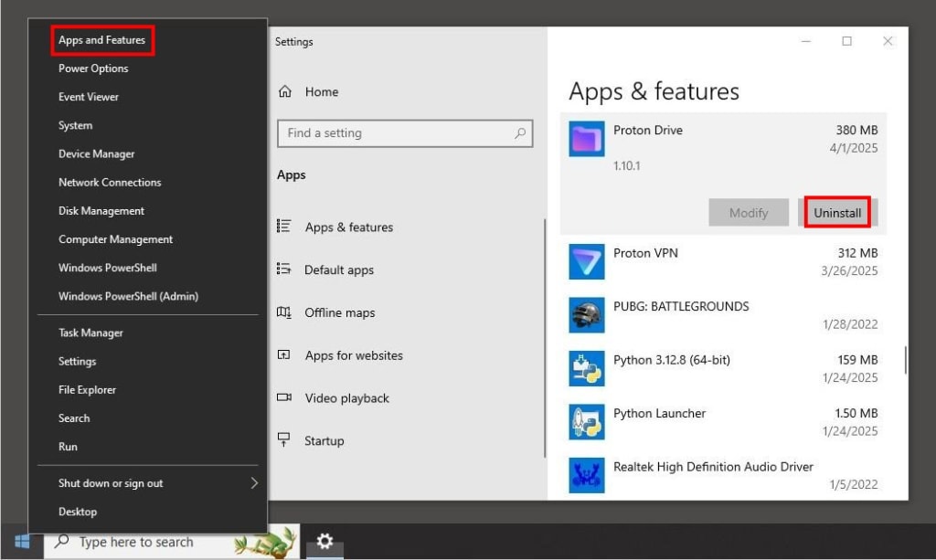
Task: Click the Video playback camera icon
Action: click(284, 397)
